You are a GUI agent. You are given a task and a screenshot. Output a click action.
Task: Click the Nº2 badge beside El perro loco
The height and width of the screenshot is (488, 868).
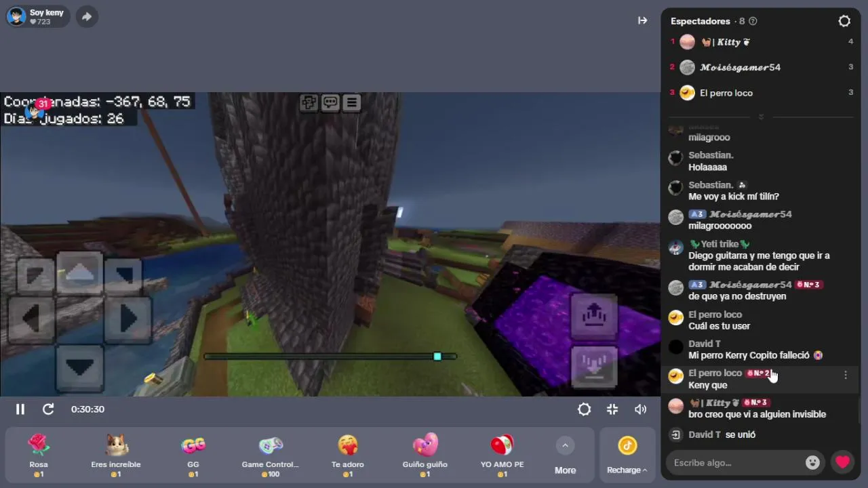tap(758, 373)
